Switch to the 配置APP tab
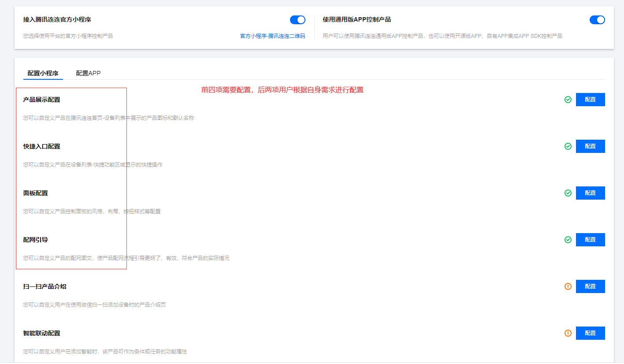 [88, 73]
